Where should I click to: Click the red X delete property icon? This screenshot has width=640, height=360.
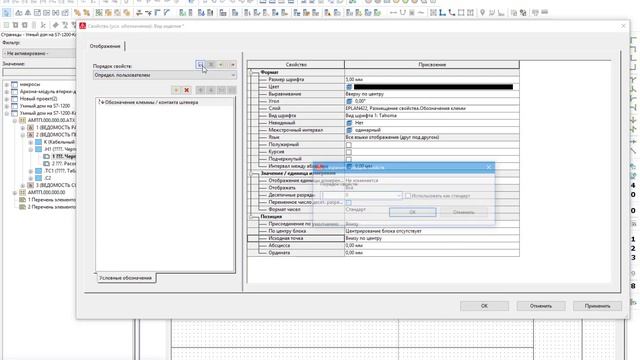click(187, 90)
